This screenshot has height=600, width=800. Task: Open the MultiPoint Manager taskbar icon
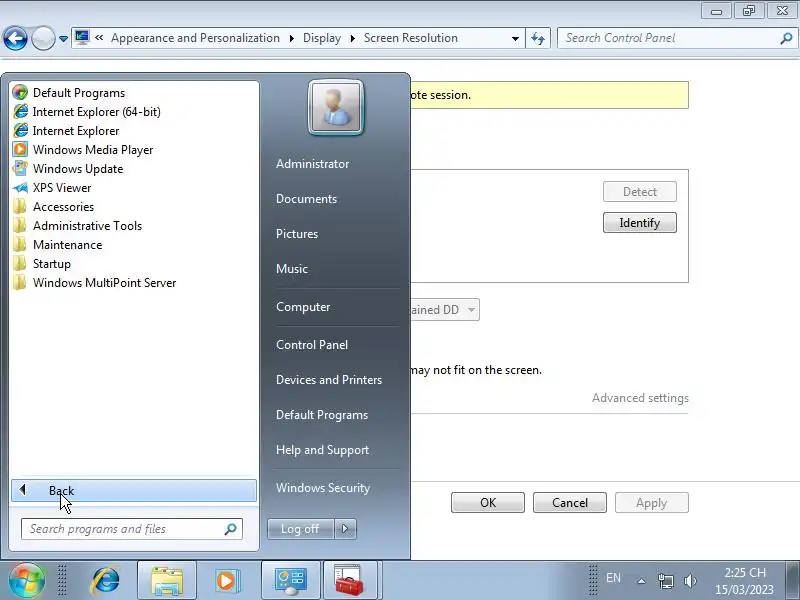coord(291,581)
